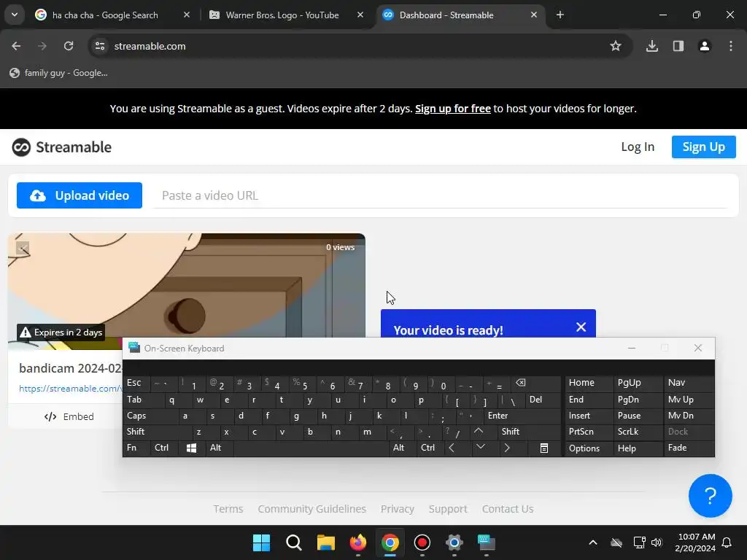This screenshot has width=747, height=560.
Task: Go back with the browser back arrow
Action: tap(16, 46)
